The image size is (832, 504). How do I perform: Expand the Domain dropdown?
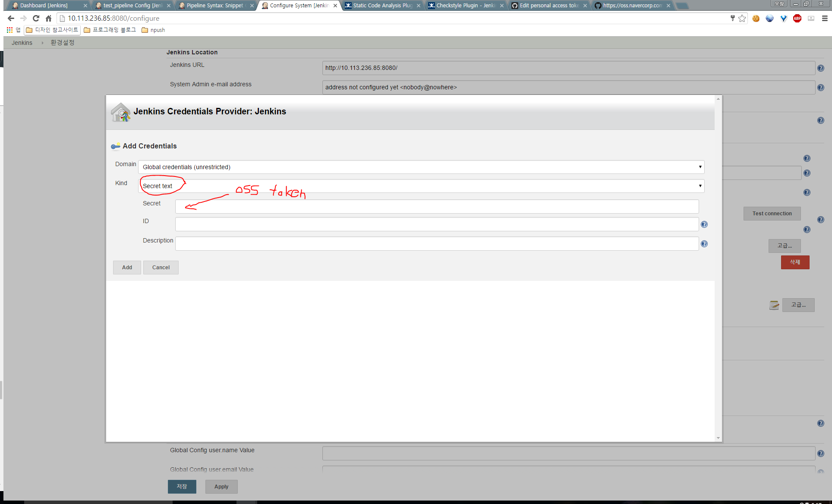point(421,167)
